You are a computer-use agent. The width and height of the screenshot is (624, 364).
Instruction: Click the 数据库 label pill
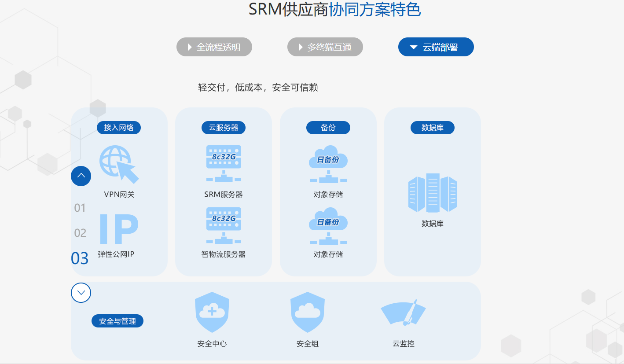433,128
